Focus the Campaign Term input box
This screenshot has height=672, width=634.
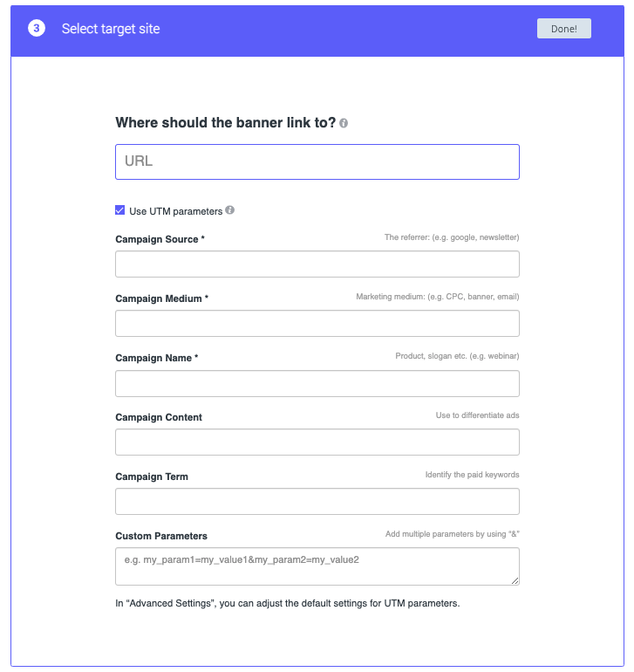317,502
